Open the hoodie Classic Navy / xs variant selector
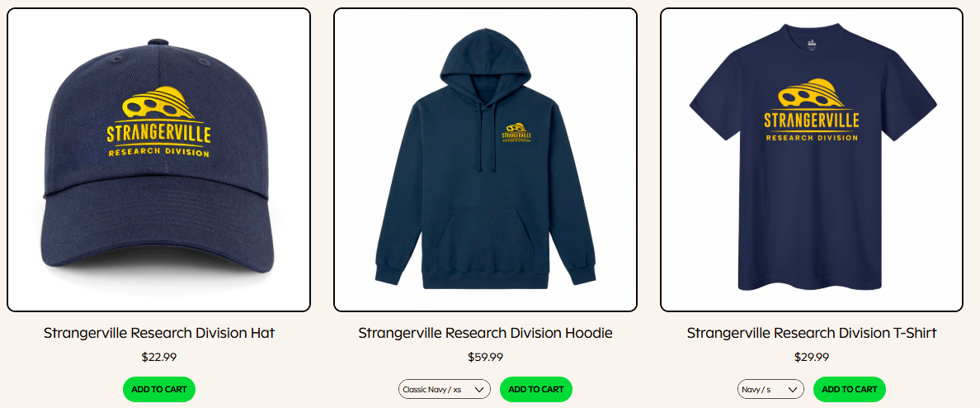980x408 pixels. [445, 389]
